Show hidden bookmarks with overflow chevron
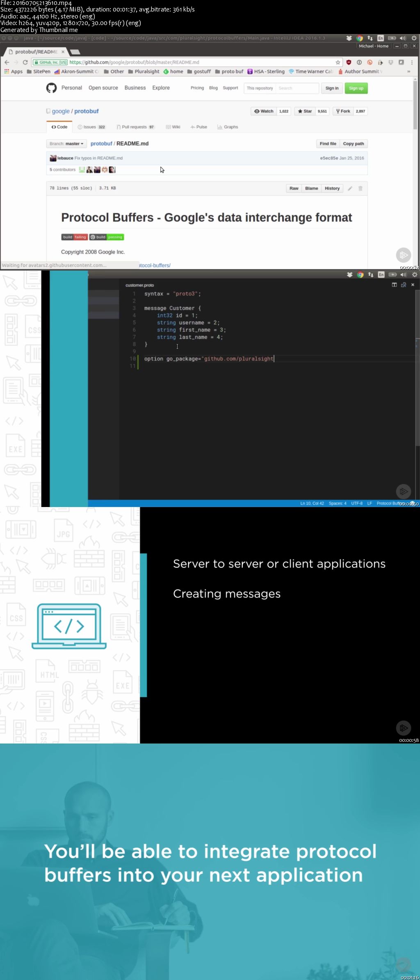This screenshot has height=980, width=420. 409,71
